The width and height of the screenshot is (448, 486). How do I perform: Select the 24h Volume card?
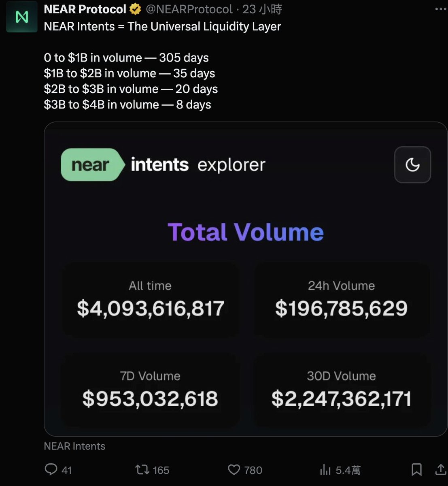click(341, 300)
